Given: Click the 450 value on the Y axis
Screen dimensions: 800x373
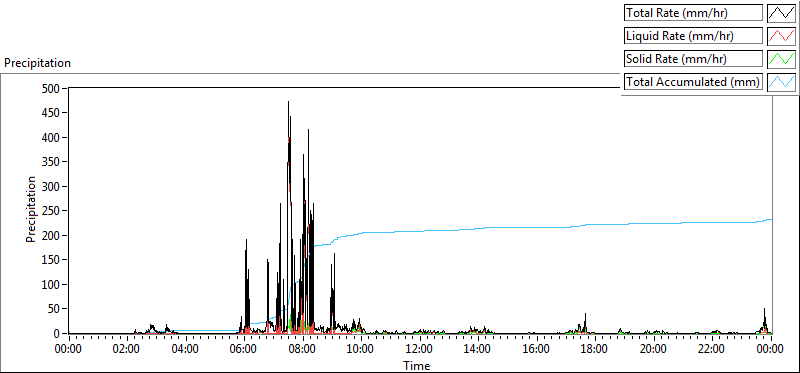Looking at the screenshot, I should [x=51, y=113].
